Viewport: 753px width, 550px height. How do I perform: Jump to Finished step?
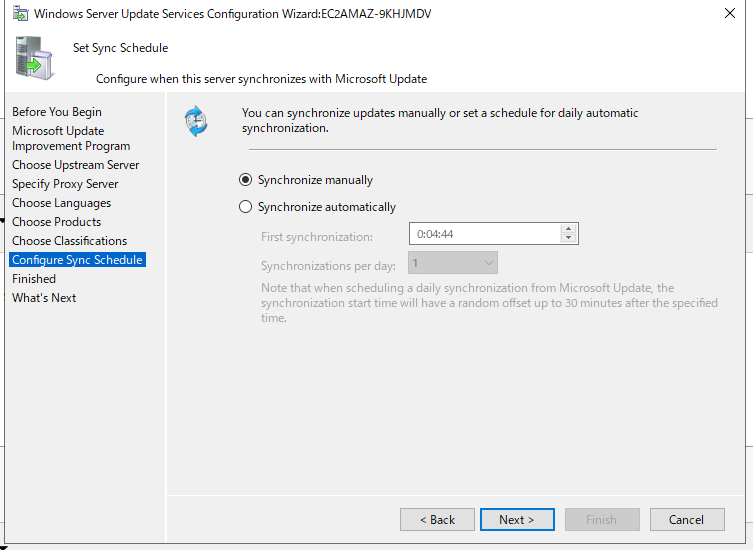(x=34, y=279)
